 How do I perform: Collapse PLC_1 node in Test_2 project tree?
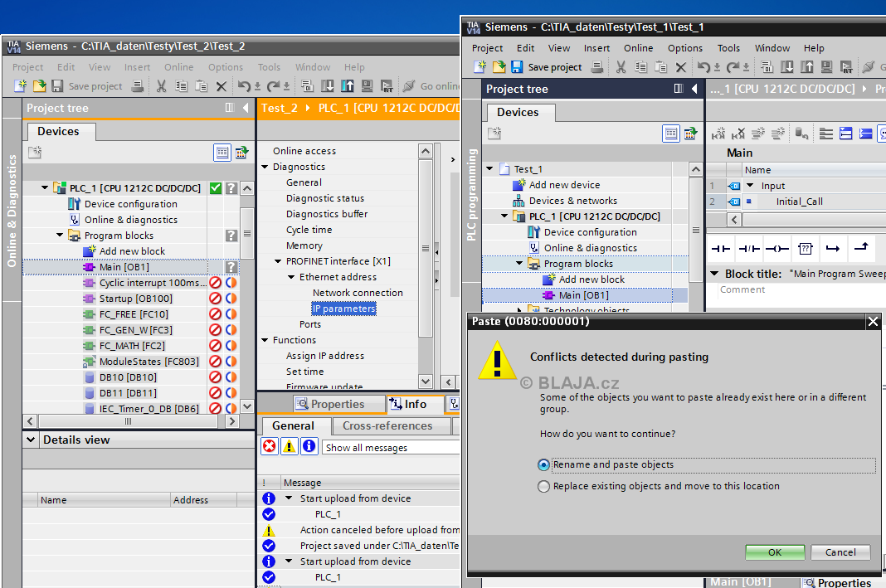click(x=45, y=188)
